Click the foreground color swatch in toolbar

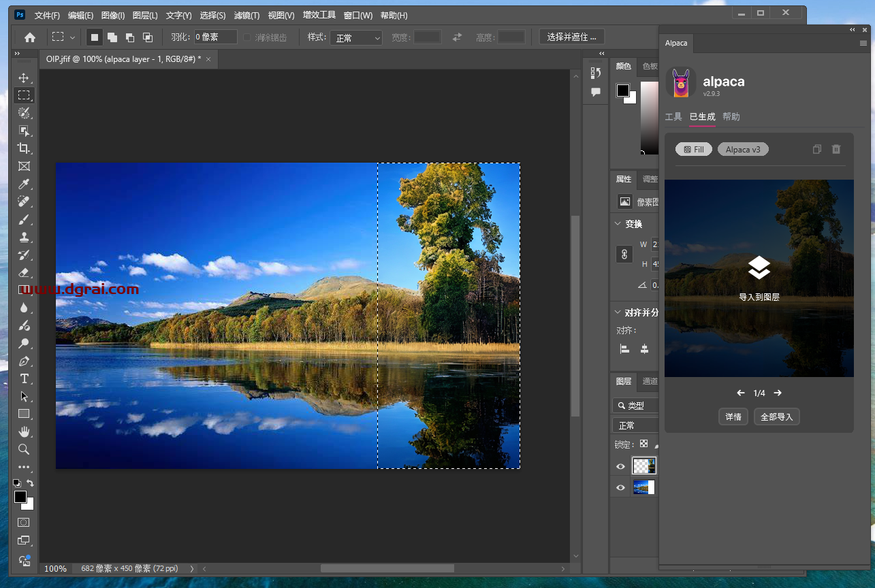pos(20,497)
